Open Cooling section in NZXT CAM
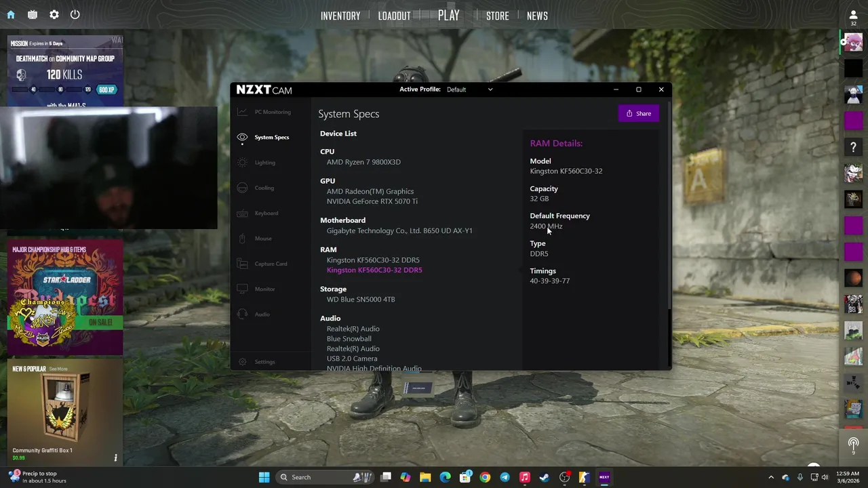This screenshot has height=488, width=868. click(x=264, y=188)
